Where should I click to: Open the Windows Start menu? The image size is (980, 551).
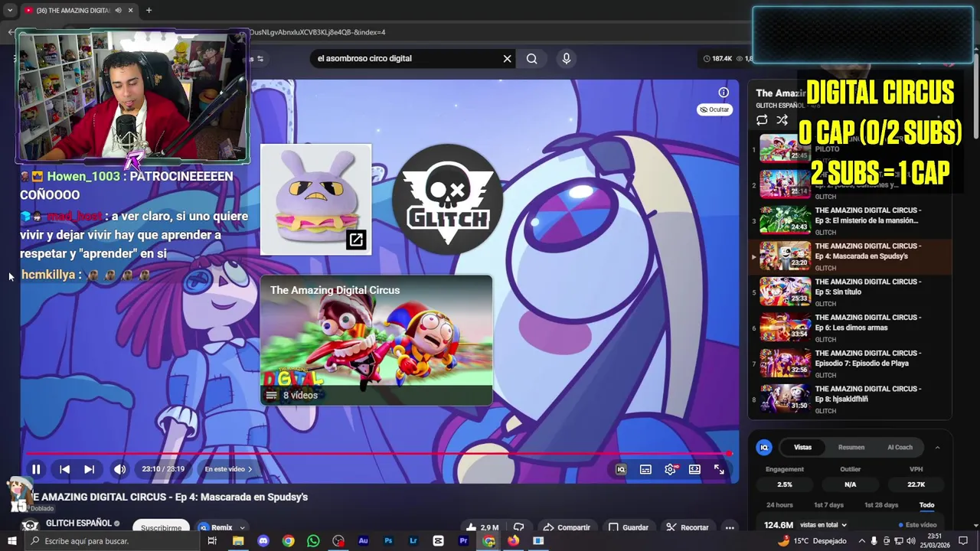pyautogui.click(x=11, y=541)
